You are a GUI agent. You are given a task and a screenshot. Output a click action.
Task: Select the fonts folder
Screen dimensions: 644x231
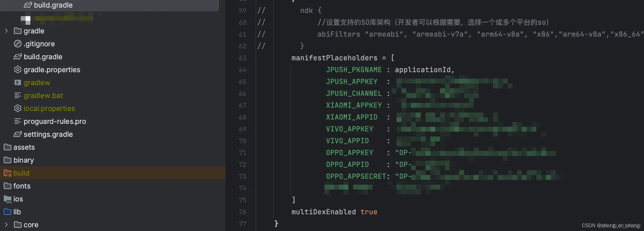(22, 186)
